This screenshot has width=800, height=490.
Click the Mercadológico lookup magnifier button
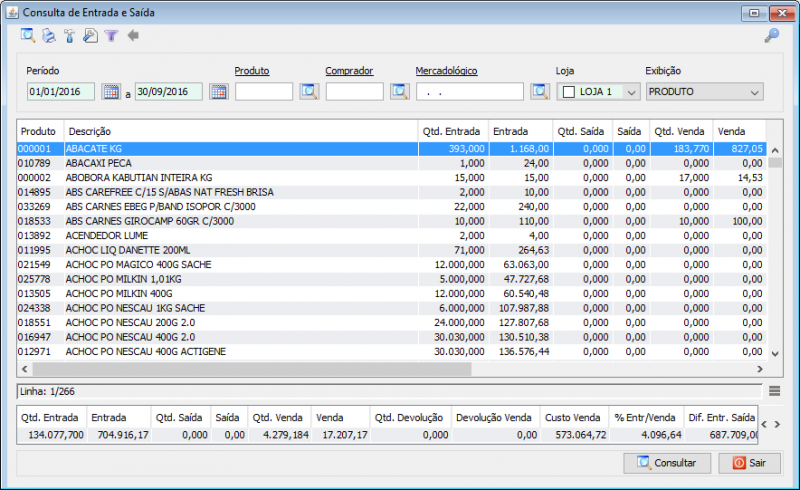[540, 92]
